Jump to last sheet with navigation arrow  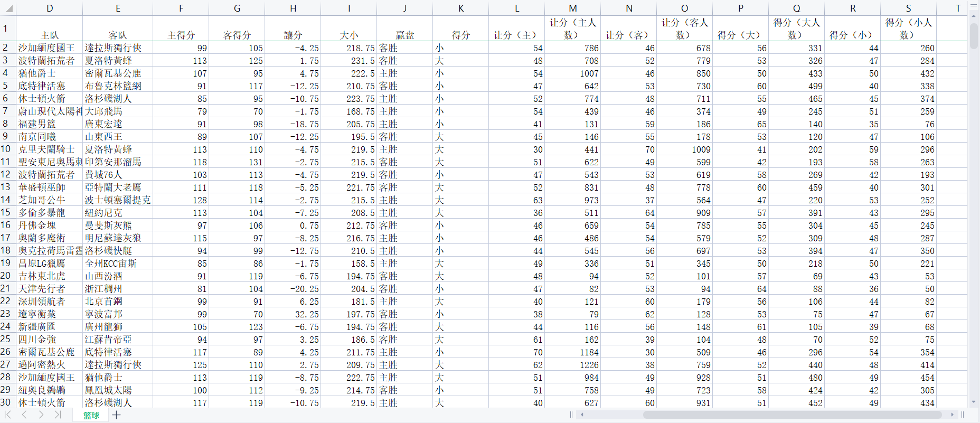pos(57,415)
